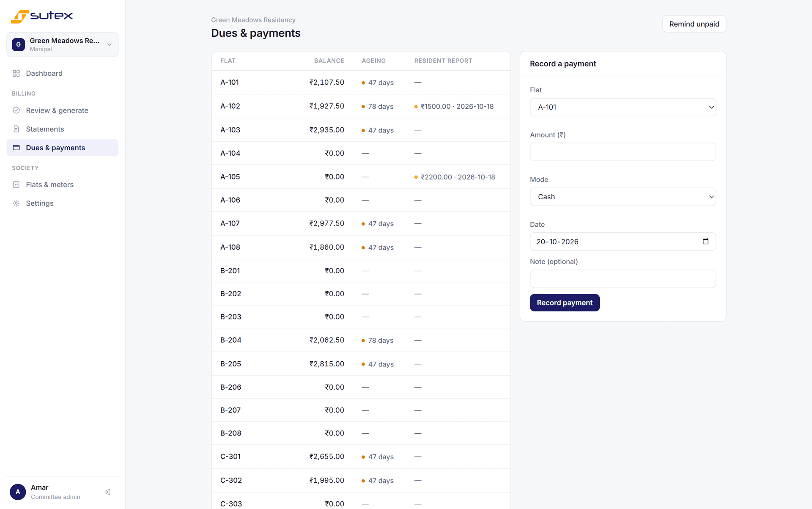Click the Sutex logo
Screen dimensions: 812x509
tap(41, 16)
